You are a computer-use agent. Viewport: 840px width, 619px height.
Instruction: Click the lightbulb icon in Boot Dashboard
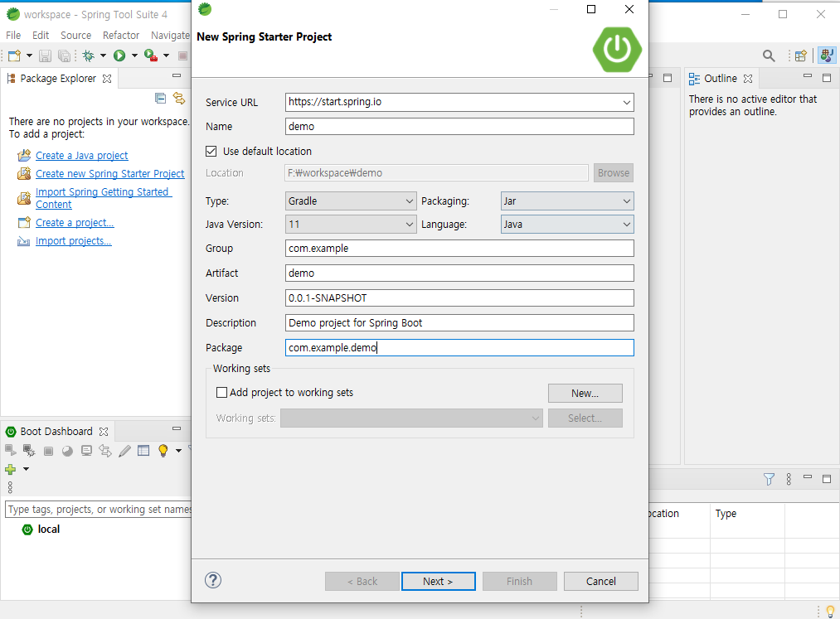click(163, 451)
